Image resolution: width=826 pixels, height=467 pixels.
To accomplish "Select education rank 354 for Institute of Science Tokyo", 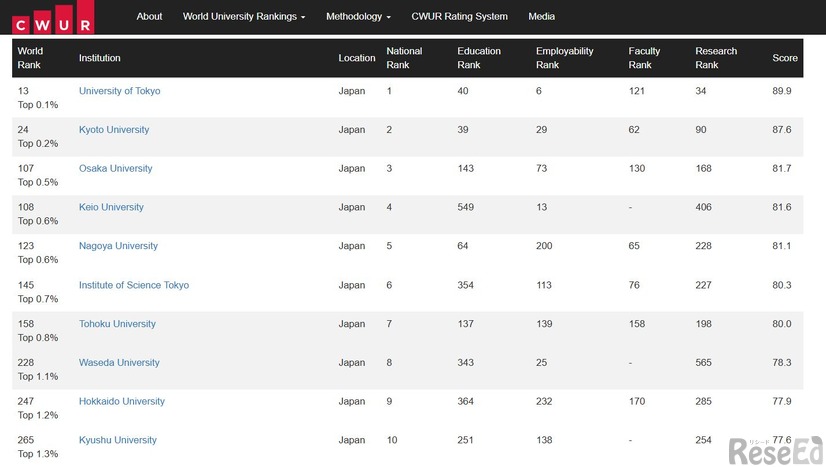I will pos(466,285).
